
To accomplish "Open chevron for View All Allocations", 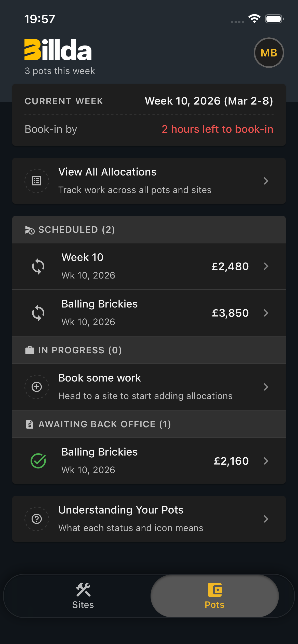I will (x=266, y=181).
